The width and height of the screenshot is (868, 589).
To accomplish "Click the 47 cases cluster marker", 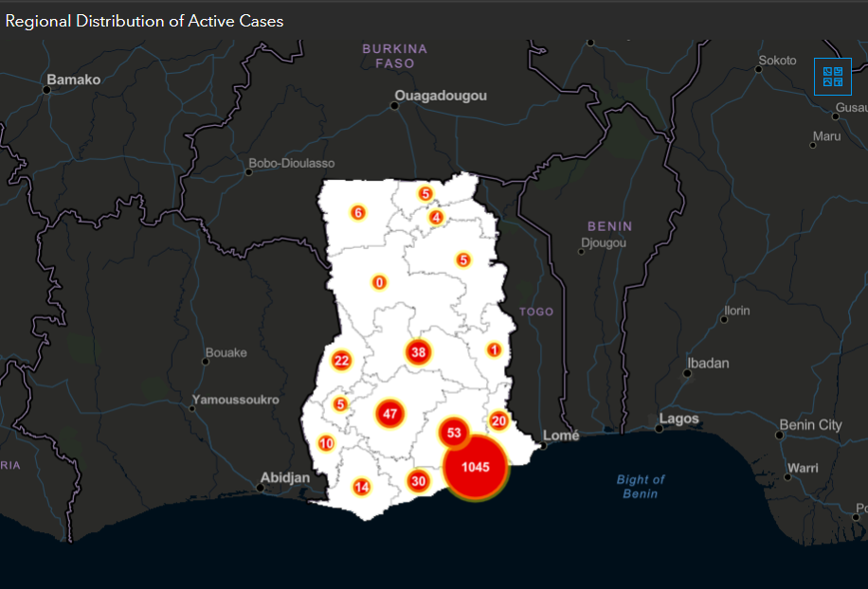I will pos(389,414).
